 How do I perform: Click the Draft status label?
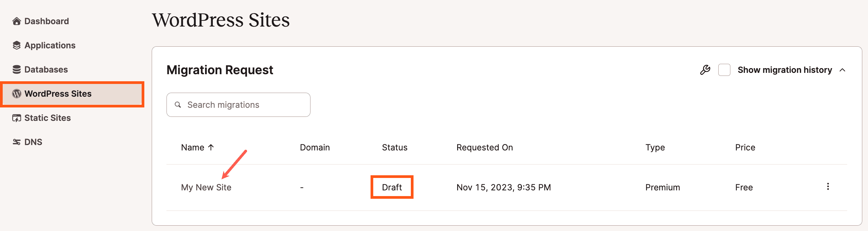coord(392,187)
